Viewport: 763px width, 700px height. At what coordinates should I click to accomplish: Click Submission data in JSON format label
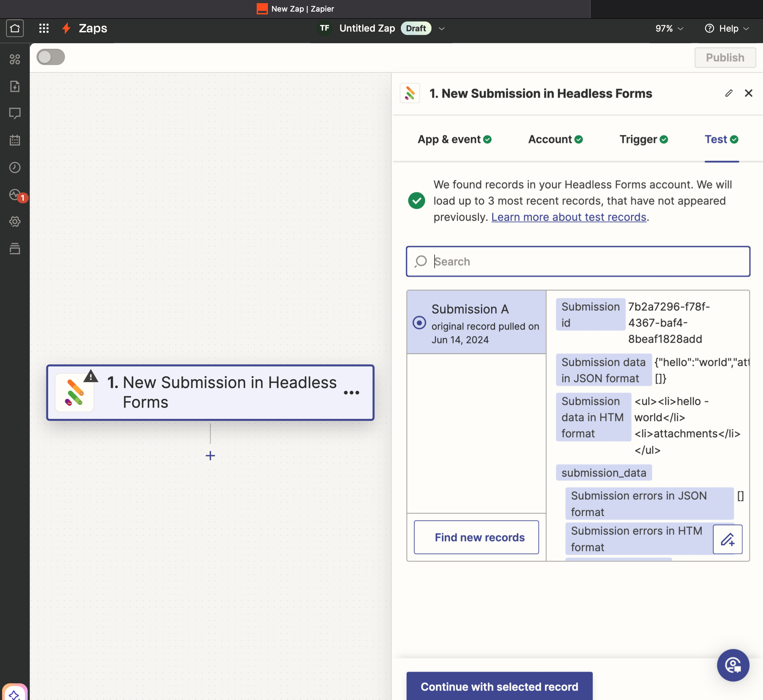[x=603, y=370]
